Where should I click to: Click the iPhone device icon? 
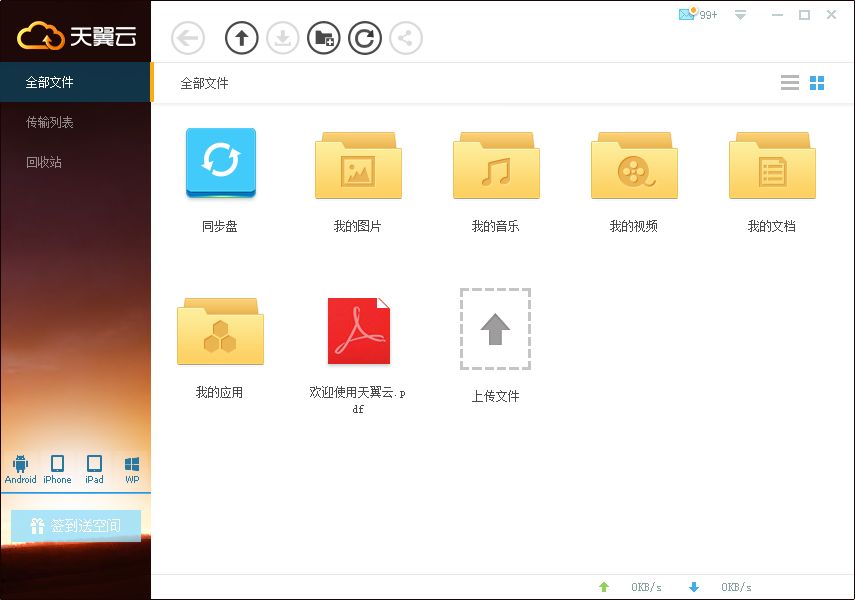pos(57,470)
